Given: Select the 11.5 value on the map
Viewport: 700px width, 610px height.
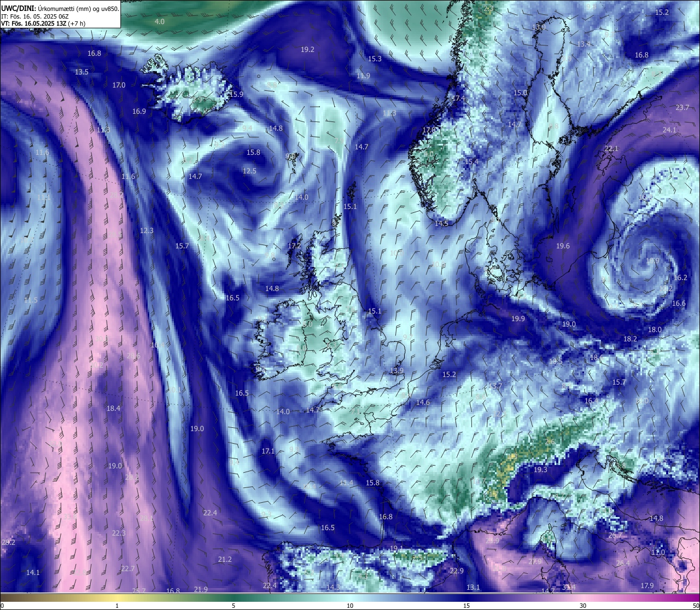Looking at the screenshot, I should 31,300.
